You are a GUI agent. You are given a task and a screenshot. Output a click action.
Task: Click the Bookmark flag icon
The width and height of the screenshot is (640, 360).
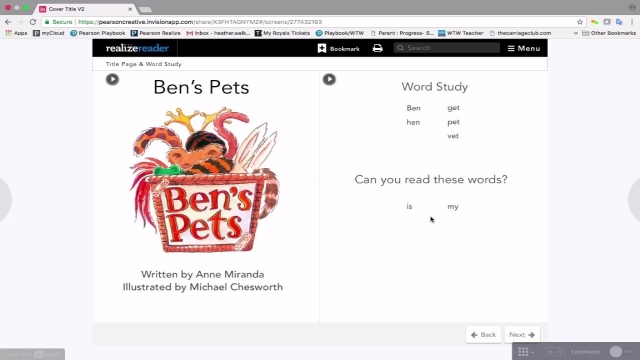point(322,48)
